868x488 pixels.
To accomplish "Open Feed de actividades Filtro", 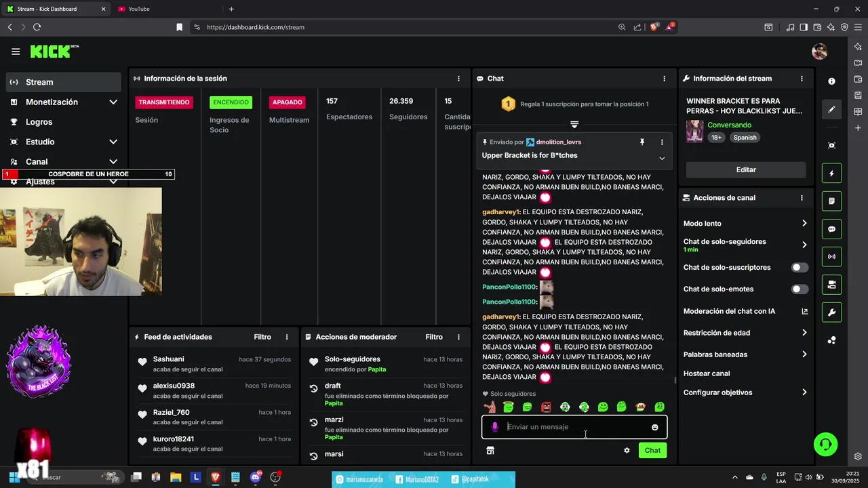I will (x=262, y=337).
